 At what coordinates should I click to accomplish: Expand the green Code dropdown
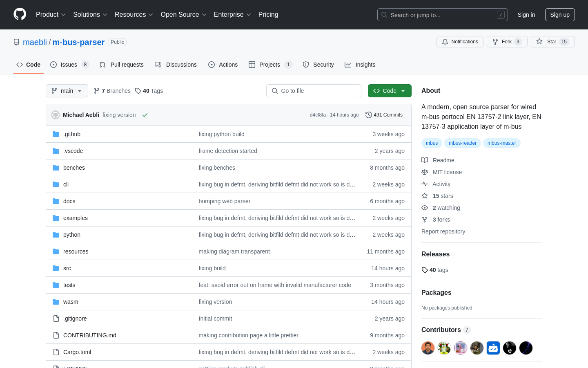coord(390,91)
